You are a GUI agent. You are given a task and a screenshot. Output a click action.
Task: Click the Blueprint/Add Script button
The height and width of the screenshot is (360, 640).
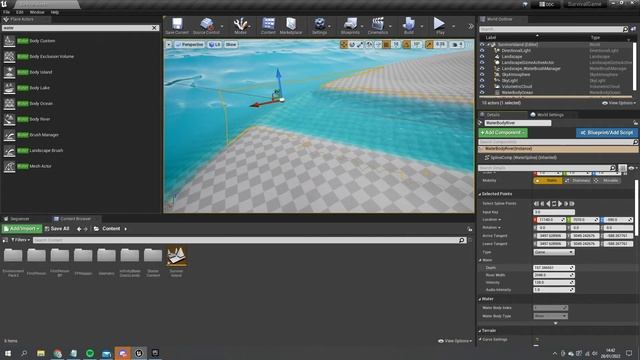click(x=607, y=133)
